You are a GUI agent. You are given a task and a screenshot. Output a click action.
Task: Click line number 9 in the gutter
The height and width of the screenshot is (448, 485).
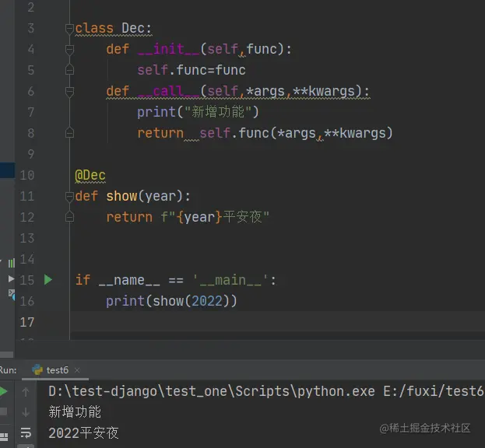[x=30, y=154]
